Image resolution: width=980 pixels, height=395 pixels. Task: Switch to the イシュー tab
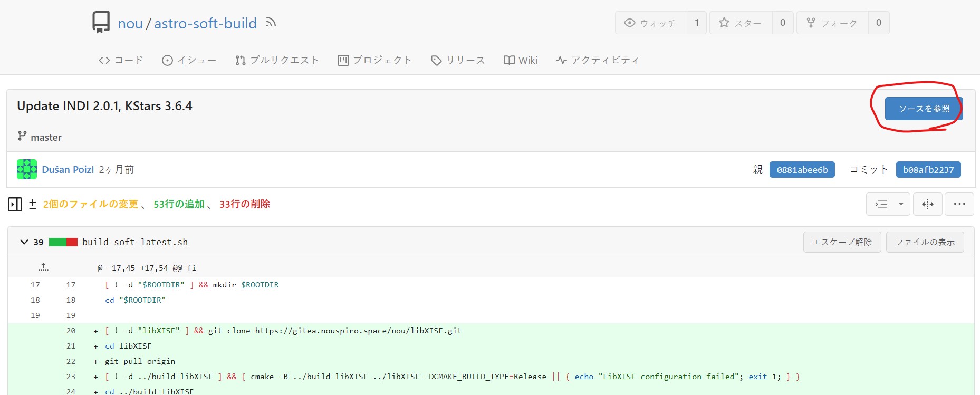(x=189, y=60)
